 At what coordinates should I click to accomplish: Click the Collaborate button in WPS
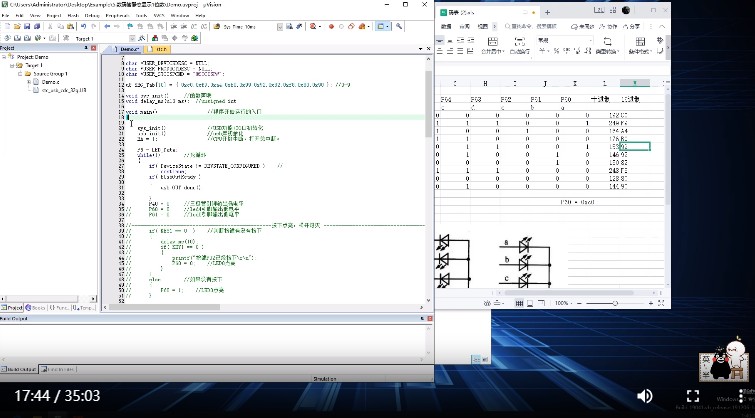click(609, 26)
